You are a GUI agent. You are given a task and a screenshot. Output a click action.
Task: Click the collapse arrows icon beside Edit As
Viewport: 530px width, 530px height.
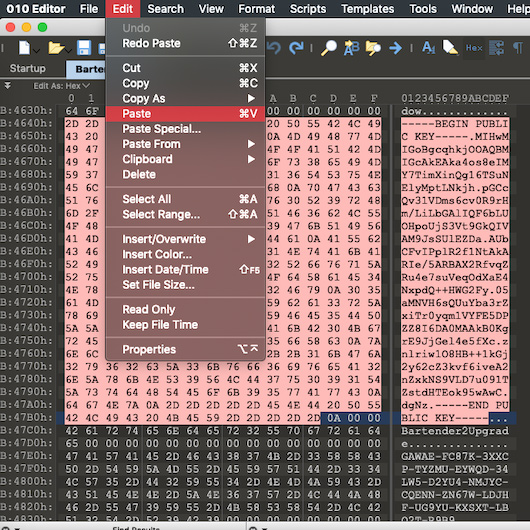click(7, 86)
